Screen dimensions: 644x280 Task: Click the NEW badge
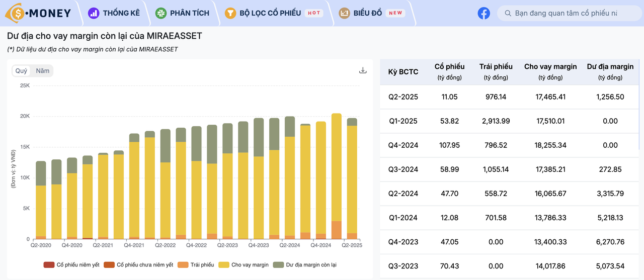pyautogui.click(x=396, y=13)
